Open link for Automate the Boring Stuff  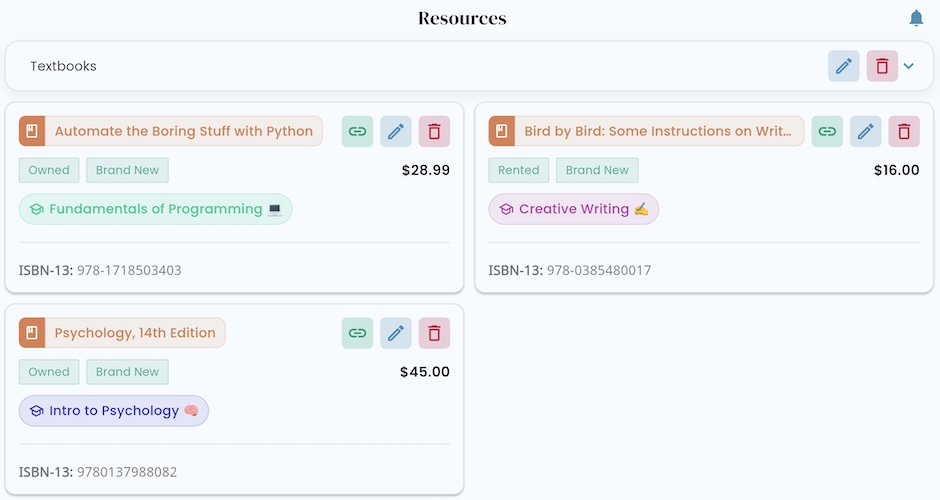(357, 131)
